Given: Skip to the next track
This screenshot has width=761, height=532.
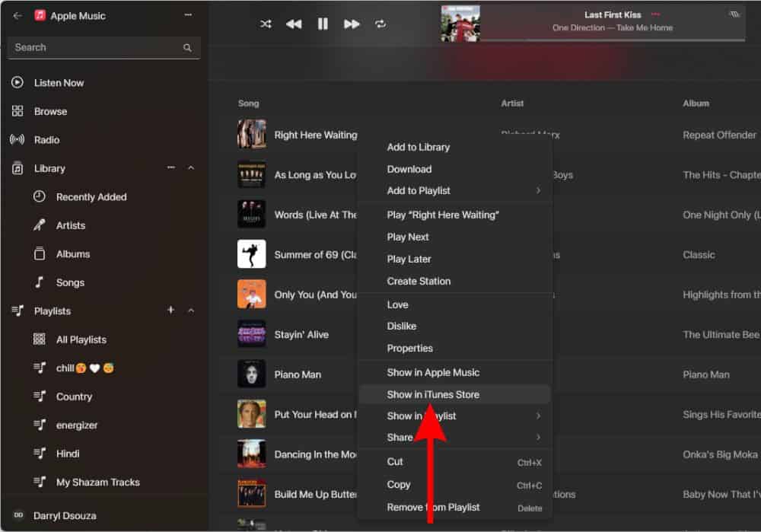Looking at the screenshot, I should pyautogui.click(x=352, y=24).
